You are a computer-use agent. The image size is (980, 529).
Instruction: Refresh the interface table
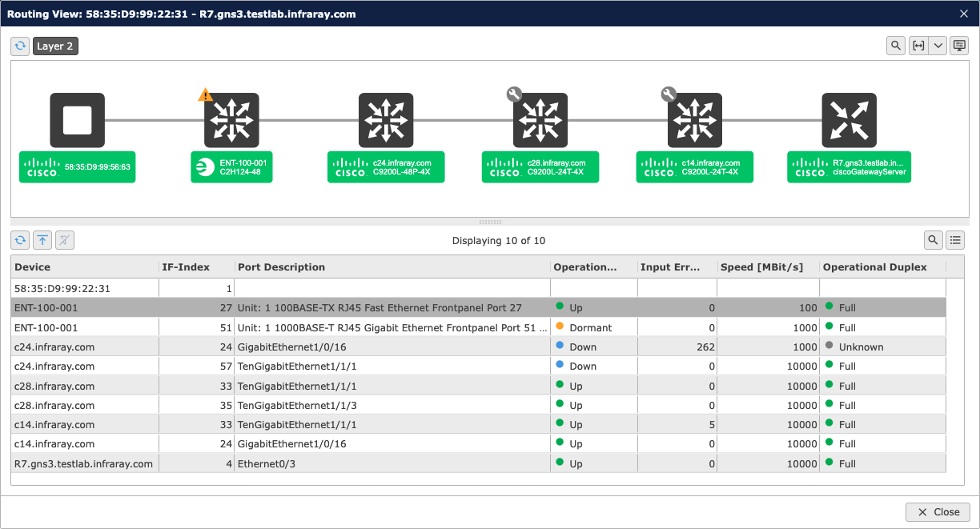(21, 239)
